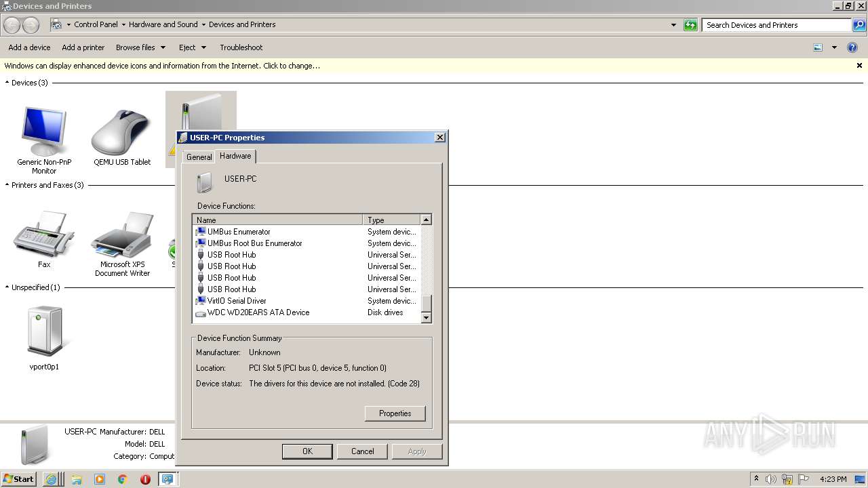Click the Start button
This screenshot has width=868, height=488.
pos(19,479)
